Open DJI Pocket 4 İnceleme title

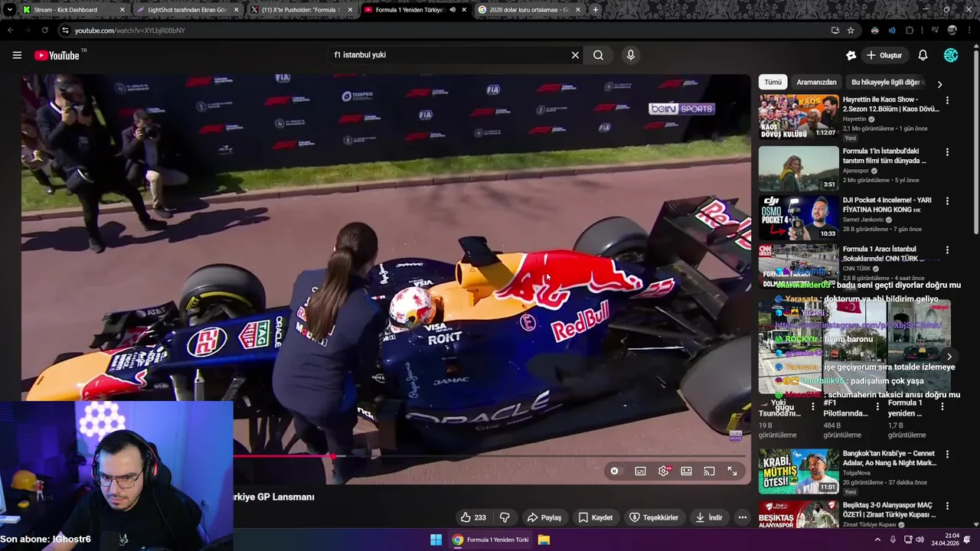[887, 205]
